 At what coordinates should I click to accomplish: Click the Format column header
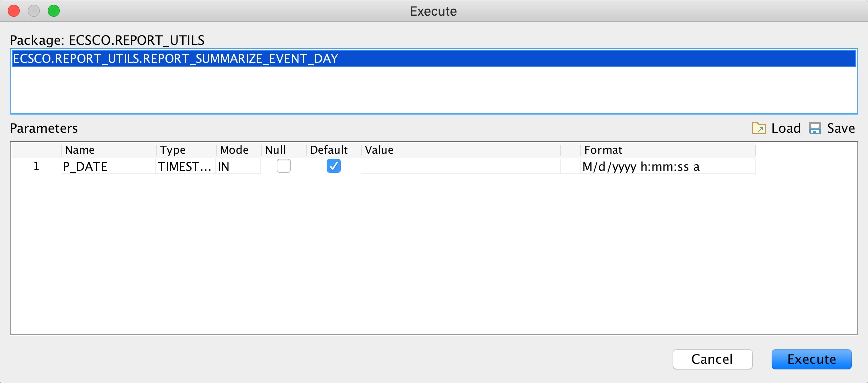coord(603,150)
